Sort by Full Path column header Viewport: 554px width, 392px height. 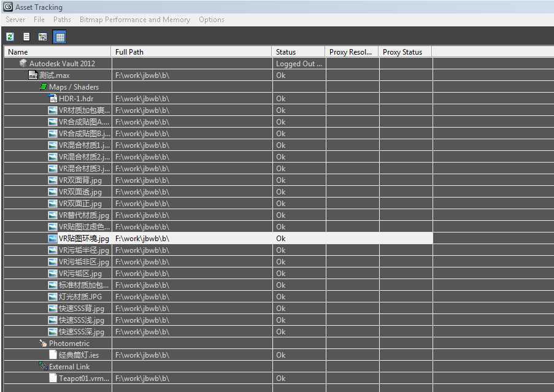[x=191, y=52]
